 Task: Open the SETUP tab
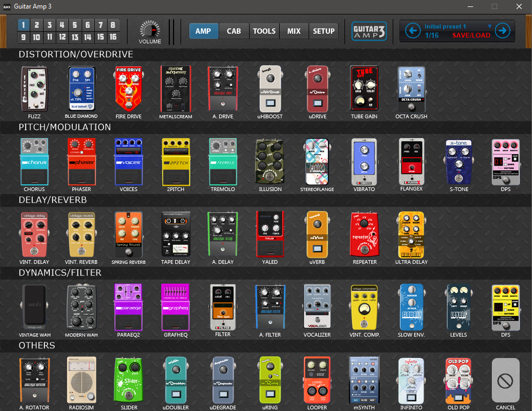(324, 31)
